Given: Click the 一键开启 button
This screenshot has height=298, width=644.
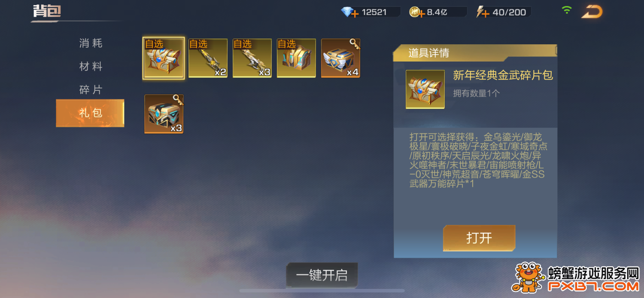Looking at the screenshot, I should pyautogui.click(x=322, y=275).
